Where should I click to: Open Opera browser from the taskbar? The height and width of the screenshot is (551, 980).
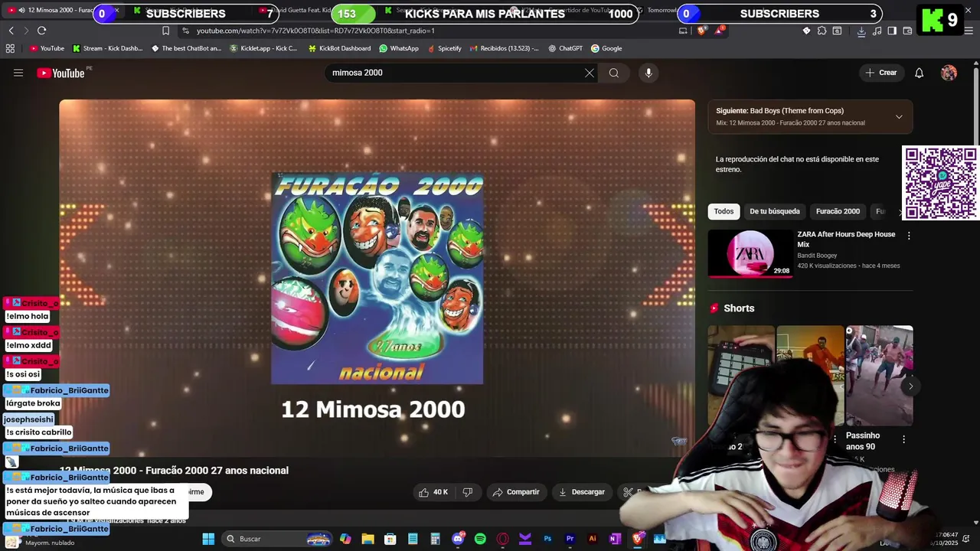[x=502, y=539]
